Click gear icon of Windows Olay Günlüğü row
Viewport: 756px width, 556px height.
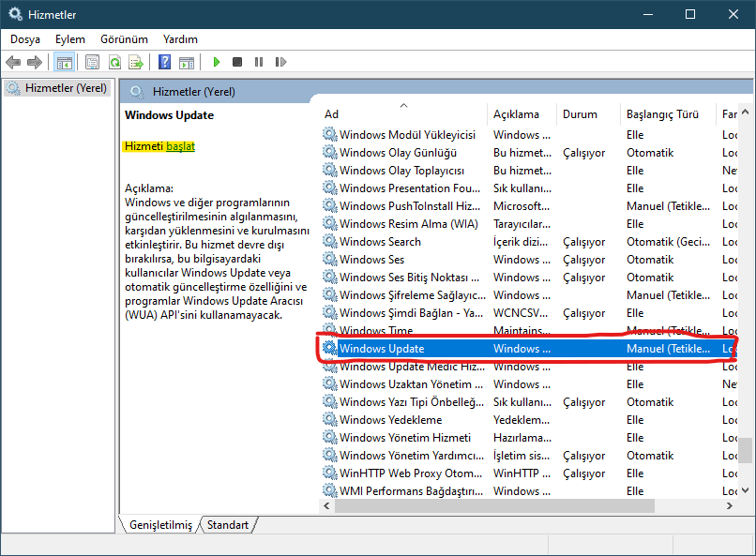330,152
